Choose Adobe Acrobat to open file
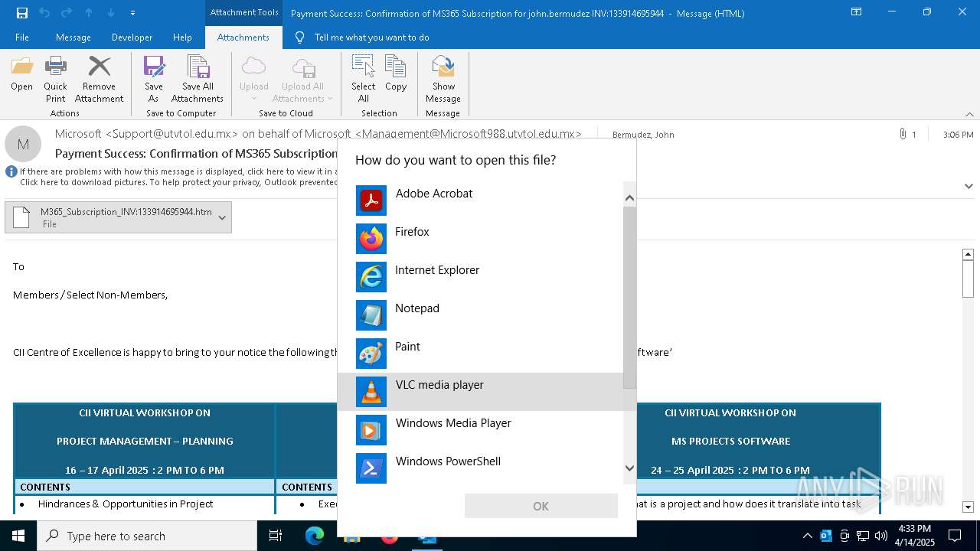The image size is (980, 551). 480,201
